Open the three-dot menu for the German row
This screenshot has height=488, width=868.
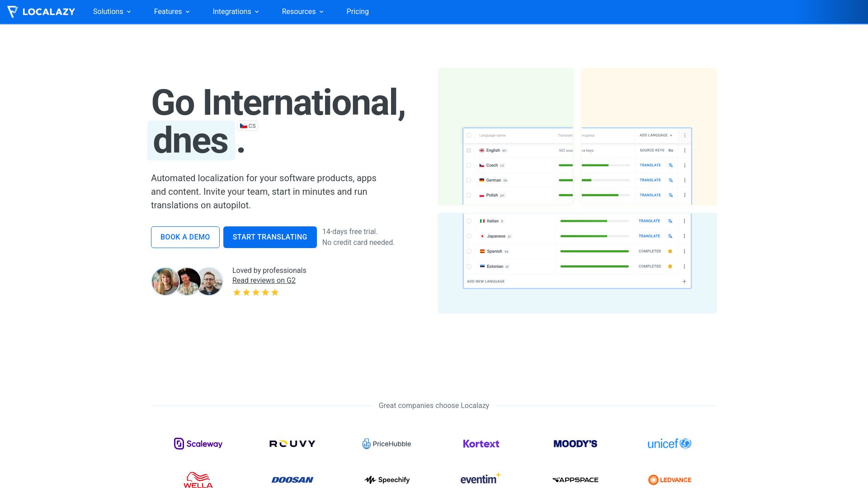(x=684, y=180)
